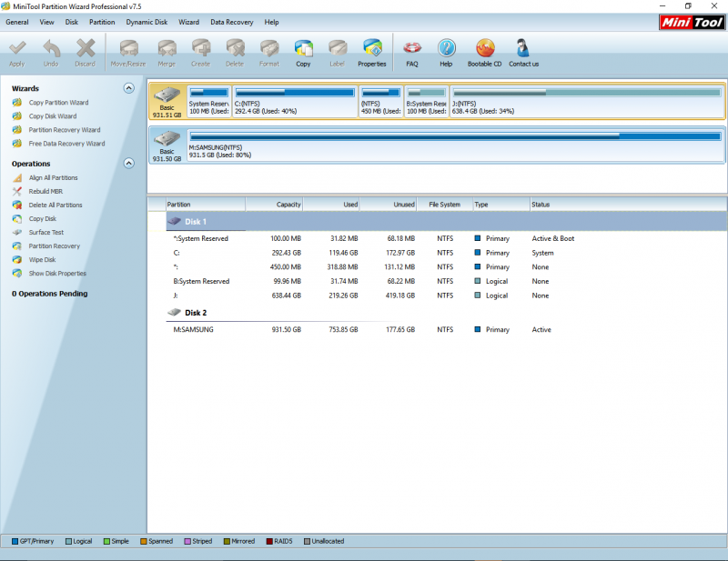Click the Bootable CD toolbar icon
The height and width of the screenshot is (561, 728).
(x=485, y=48)
